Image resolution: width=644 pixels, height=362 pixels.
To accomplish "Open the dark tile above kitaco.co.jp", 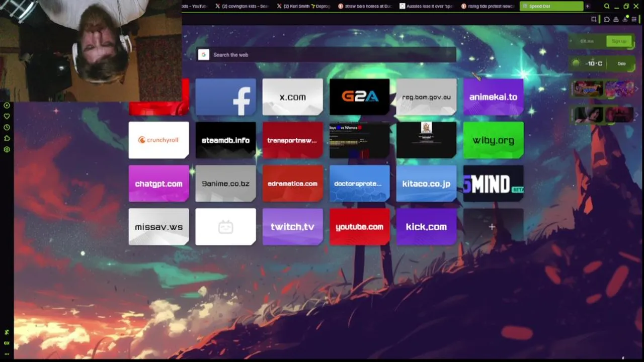I will click(426, 140).
